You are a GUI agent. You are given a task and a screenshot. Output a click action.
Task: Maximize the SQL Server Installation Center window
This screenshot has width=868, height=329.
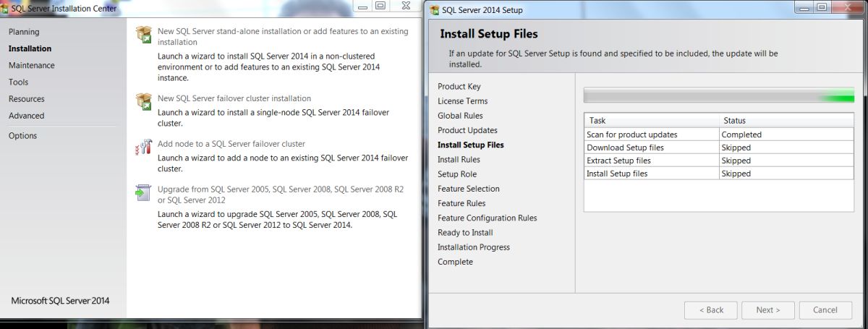click(382, 4)
